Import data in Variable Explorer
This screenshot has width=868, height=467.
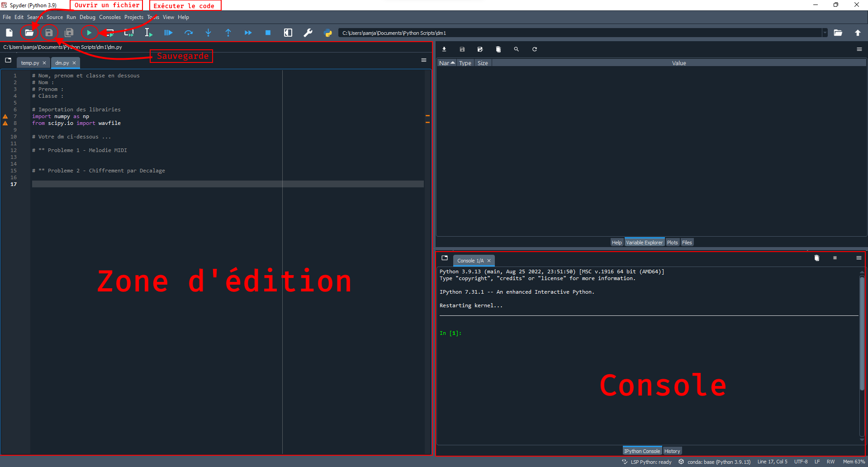pos(444,49)
